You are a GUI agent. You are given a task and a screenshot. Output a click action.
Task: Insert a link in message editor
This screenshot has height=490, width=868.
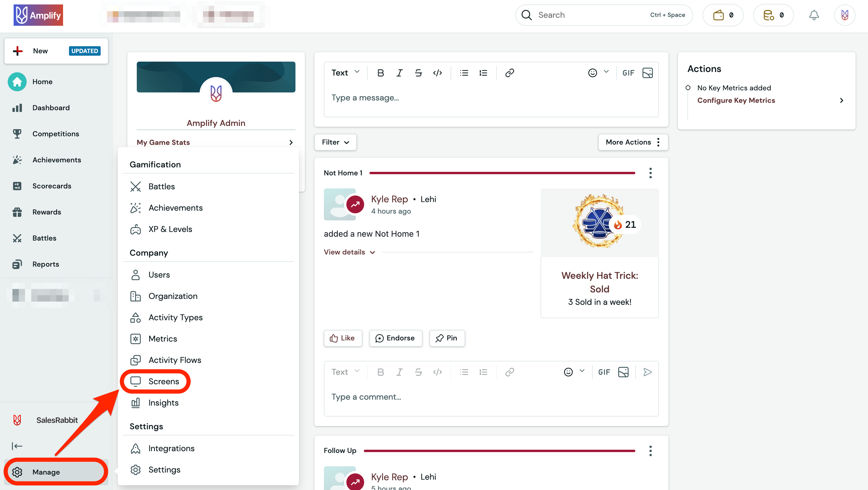tap(509, 73)
